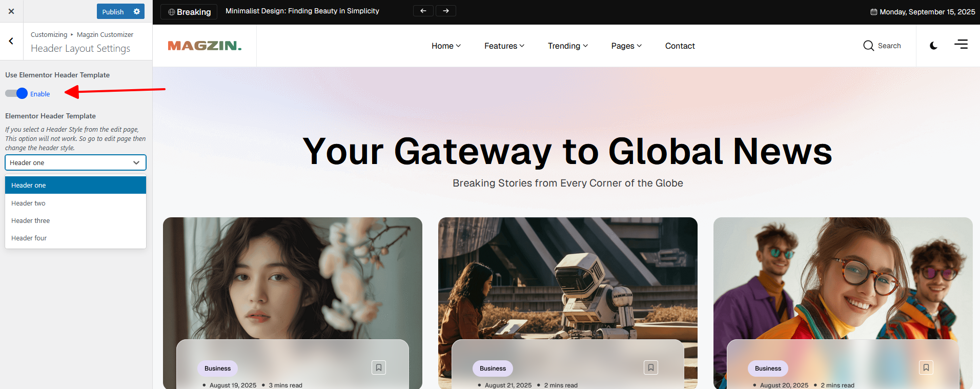The height and width of the screenshot is (389, 980).
Task: Bookmark the first Business article
Action: [379, 367]
